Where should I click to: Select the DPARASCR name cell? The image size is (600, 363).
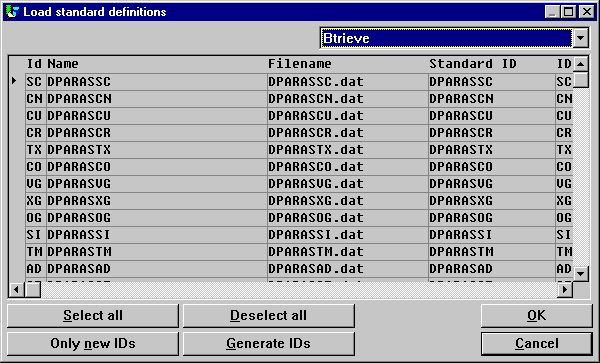tap(157, 133)
